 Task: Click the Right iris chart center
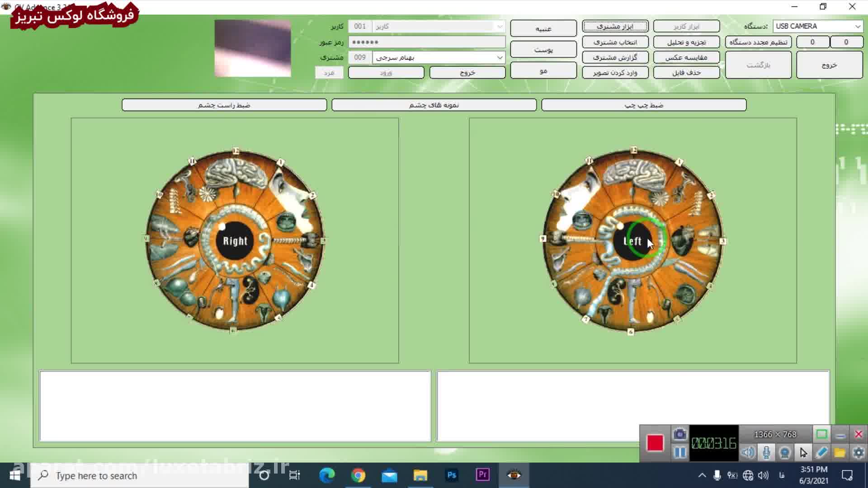click(x=235, y=241)
